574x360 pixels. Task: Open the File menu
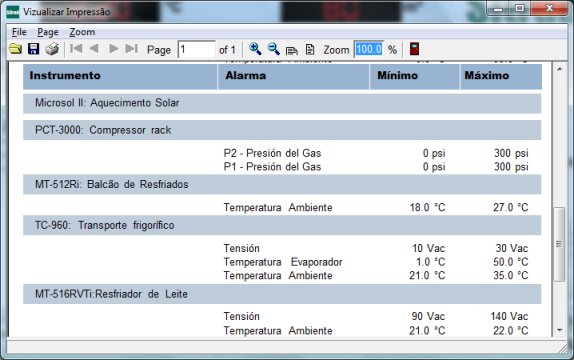coord(19,32)
